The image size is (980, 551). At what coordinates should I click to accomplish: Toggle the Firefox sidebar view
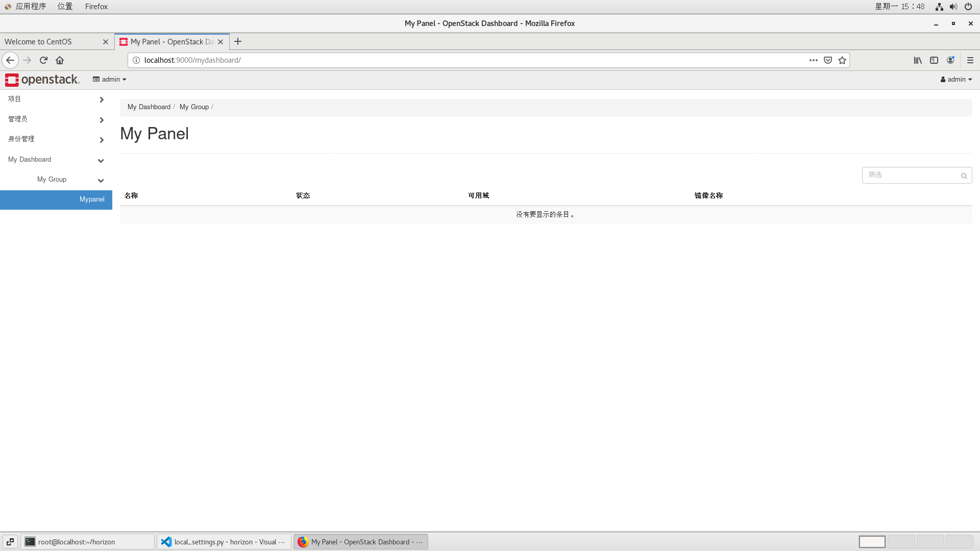click(934, 60)
